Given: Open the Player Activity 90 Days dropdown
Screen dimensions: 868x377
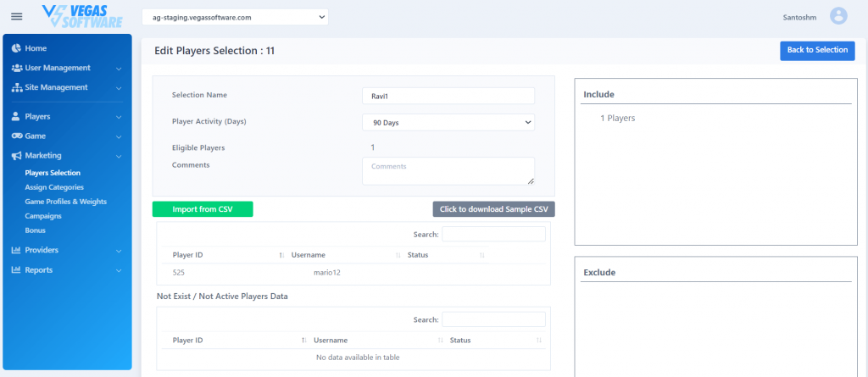Looking at the screenshot, I should coord(448,123).
